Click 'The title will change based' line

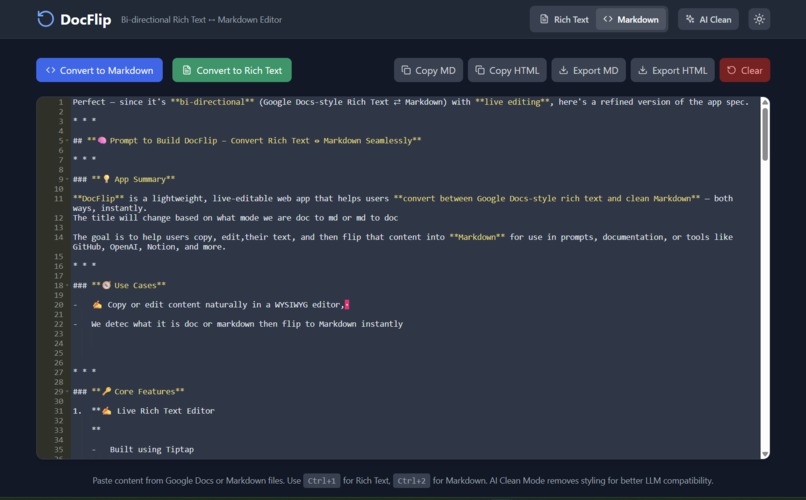tap(235, 218)
